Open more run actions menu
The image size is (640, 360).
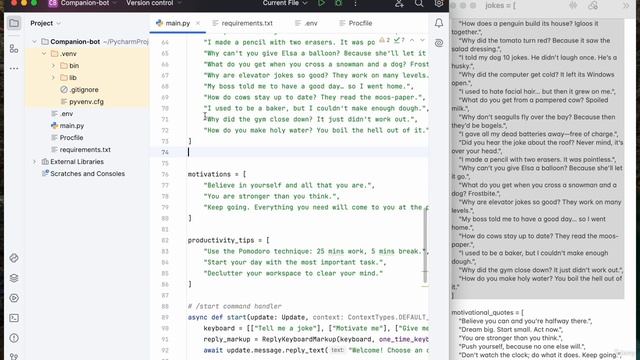355,3
